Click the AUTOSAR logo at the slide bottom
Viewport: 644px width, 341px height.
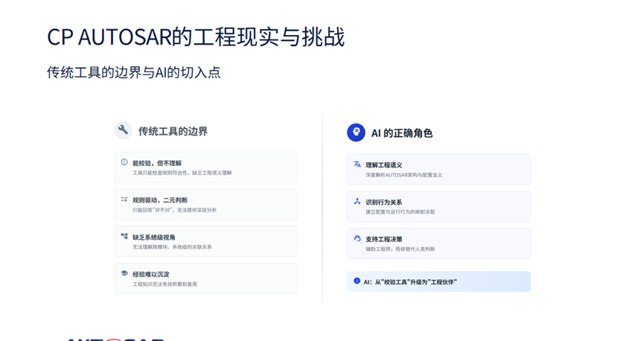[x=115, y=339]
